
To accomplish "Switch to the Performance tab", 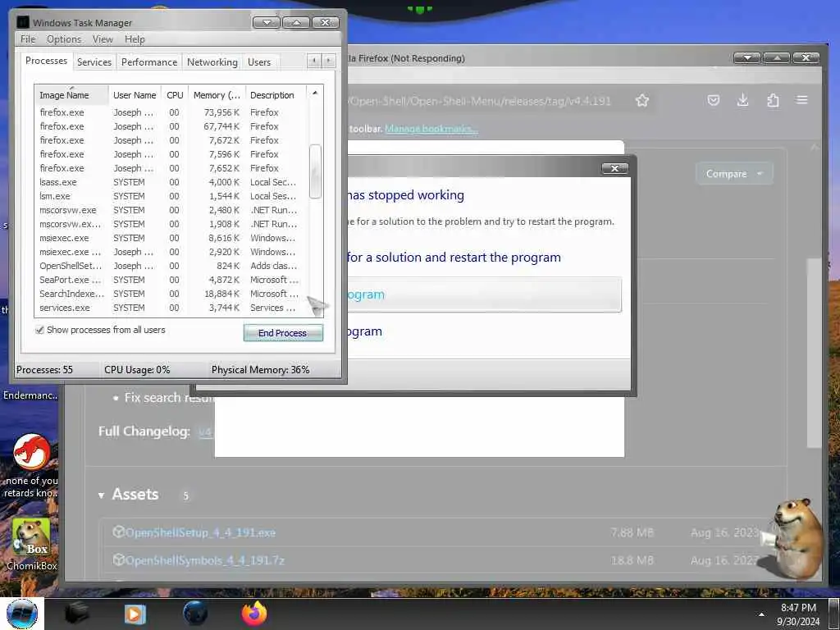I will click(149, 62).
